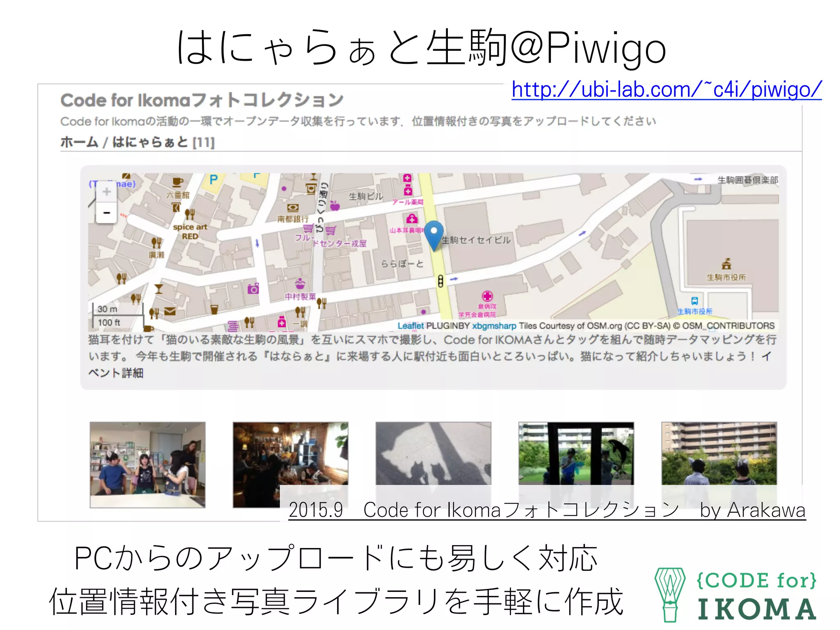Click the ららぽーと map label
The height and width of the screenshot is (630, 840).
pyautogui.click(x=402, y=264)
